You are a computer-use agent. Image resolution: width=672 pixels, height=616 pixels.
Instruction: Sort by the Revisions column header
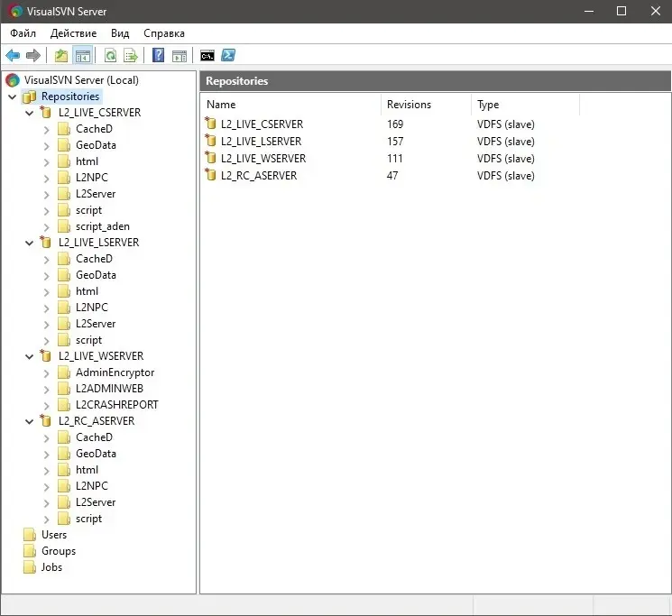[426, 105]
